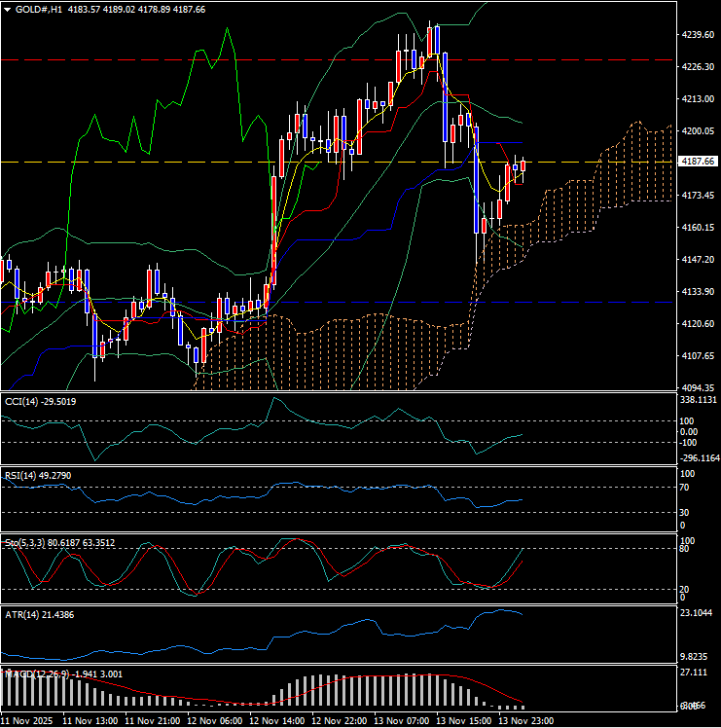
Task: Click the 23.1044 ATR scale value
Action: coord(698,614)
